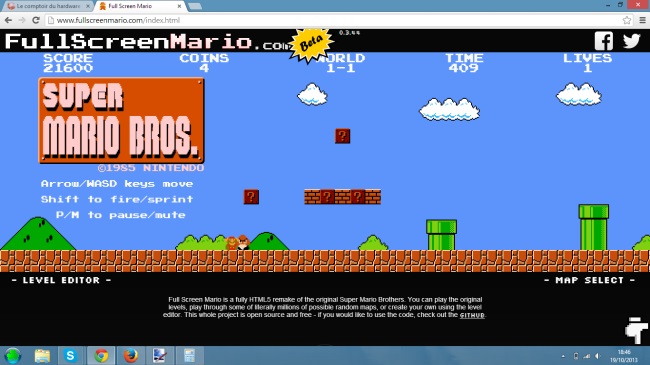
Task: Click the Chrome taskbar icon
Action: pos(101,356)
